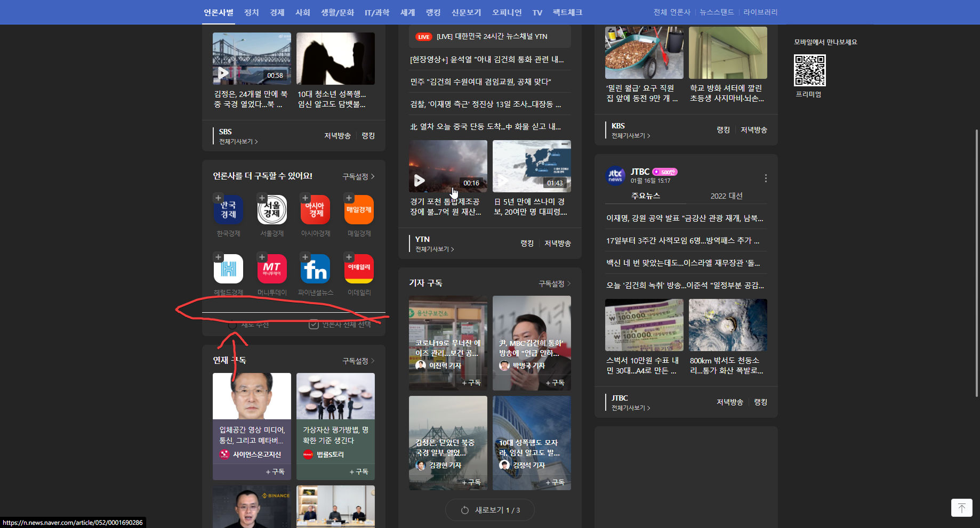Select the 한국경제 press logo icon

coord(228,210)
